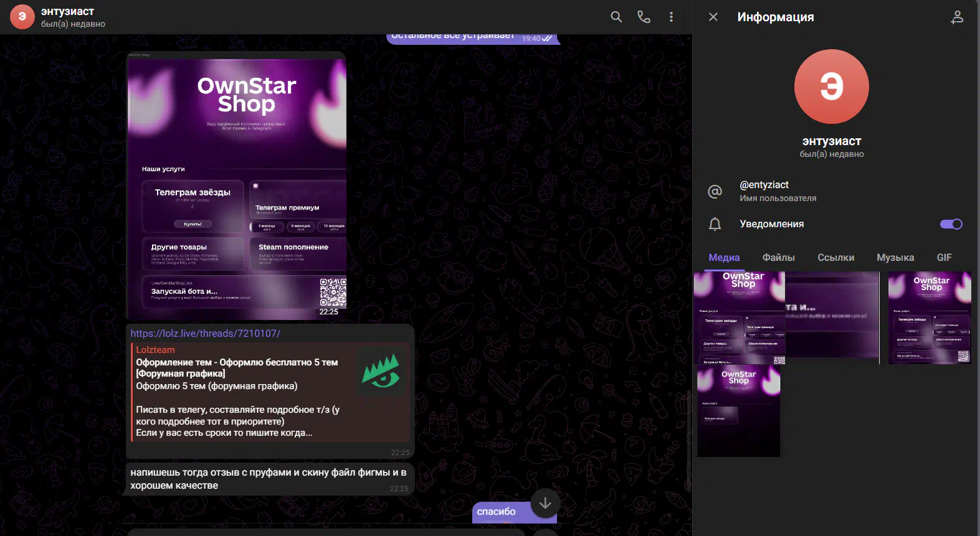Open first media thumbnail in panel
Image resolution: width=980 pixels, height=536 pixels.
point(739,317)
